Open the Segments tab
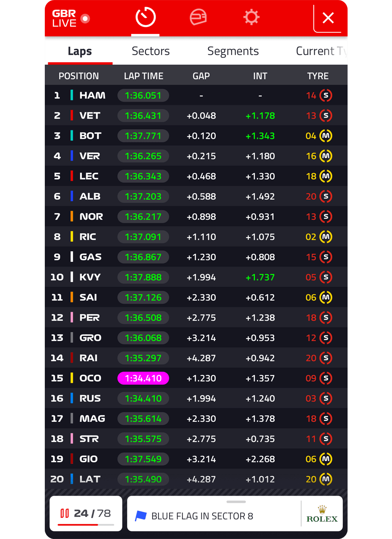Image resolution: width=392 pixels, height=539 pixels. (233, 51)
